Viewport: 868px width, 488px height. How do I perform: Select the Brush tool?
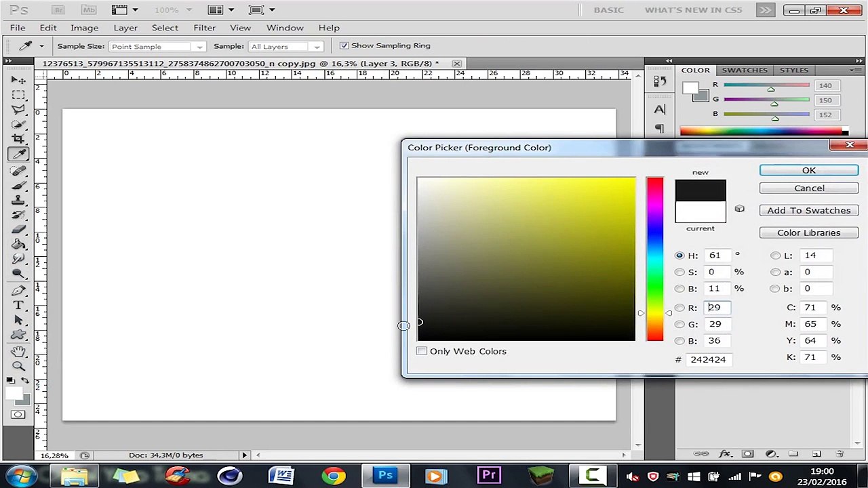[x=18, y=186]
